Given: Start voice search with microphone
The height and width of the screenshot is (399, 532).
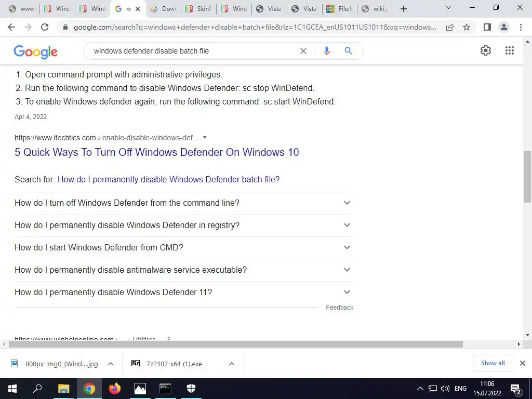Looking at the screenshot, I should 326,51.
